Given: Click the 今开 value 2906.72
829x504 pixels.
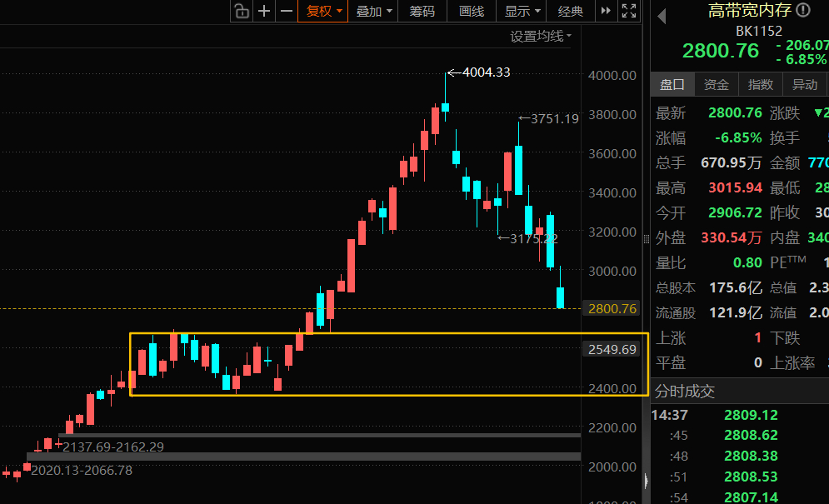Looking at the screenshot, I should pyautogui.click(x=736, y=212).
